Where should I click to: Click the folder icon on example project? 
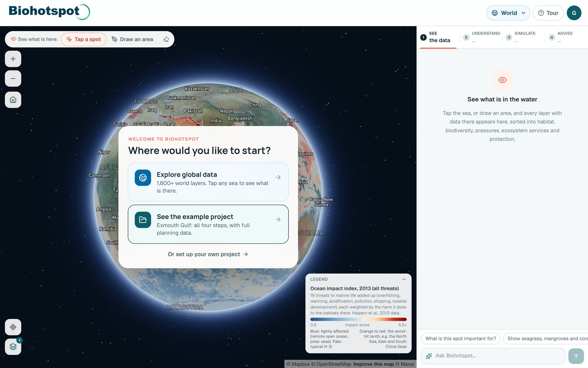(143, 220)
